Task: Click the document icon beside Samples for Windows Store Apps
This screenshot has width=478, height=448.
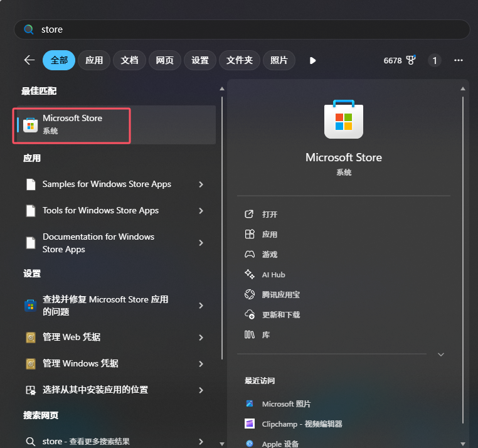Action: click(31, 184)
